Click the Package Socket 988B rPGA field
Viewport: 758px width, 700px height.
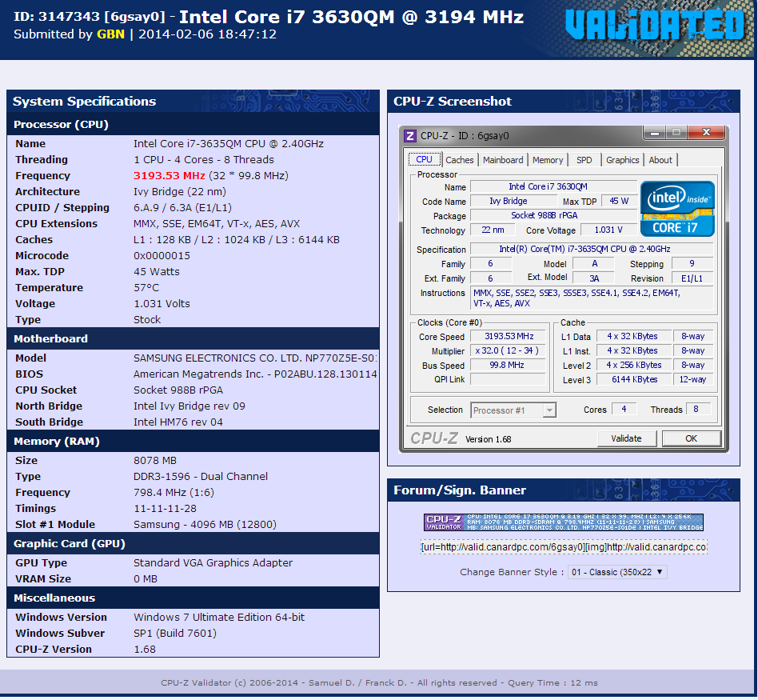pos(554,216)
